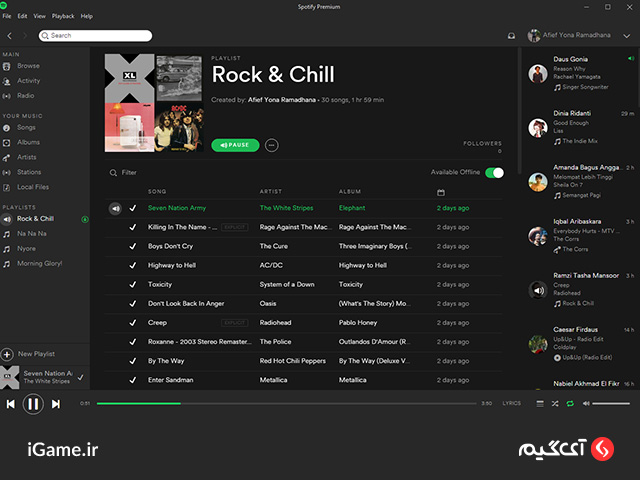Click the playlist cover art collage

pos(154,103)
